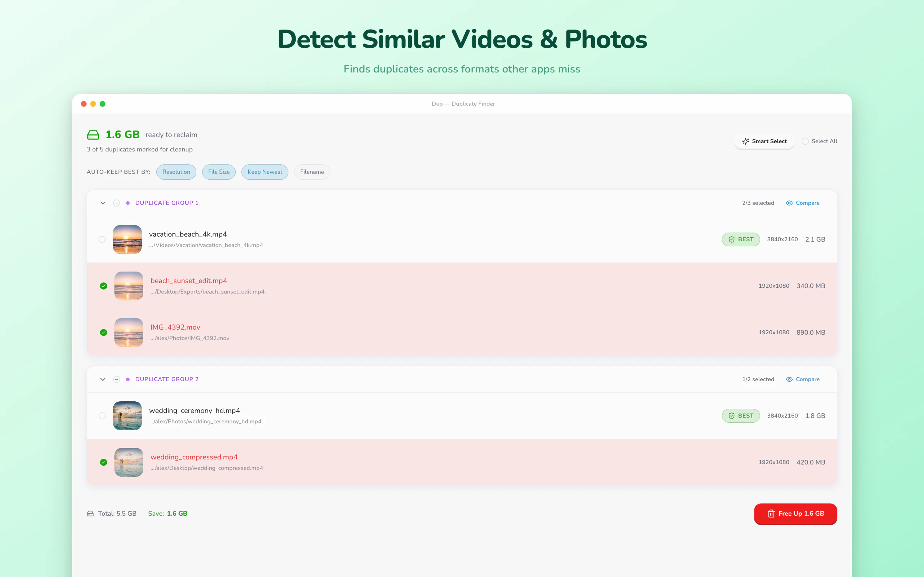This screenshot has height=577, width=924.
Task: Toggle the Keep Newest pill
Action: (x=265, y=172)
